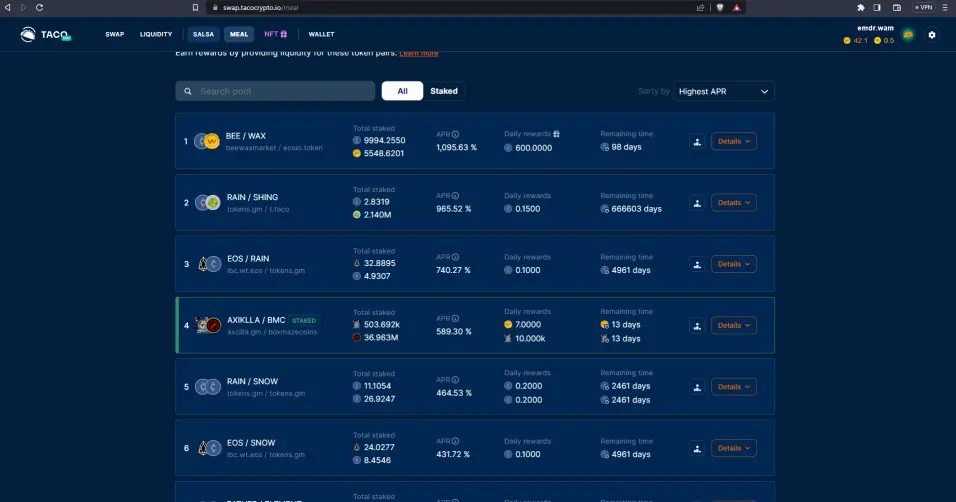
Task: Expand Details for AXIKLLA / BMC pool
Action: point(733,325)
